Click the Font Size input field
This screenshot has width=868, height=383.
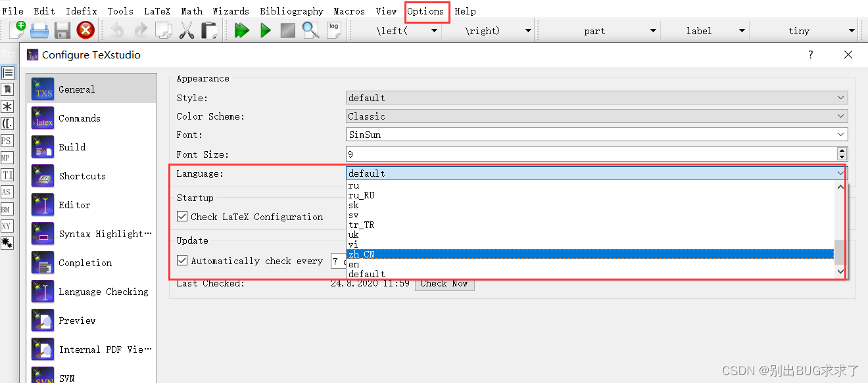[x=591, y=154]
